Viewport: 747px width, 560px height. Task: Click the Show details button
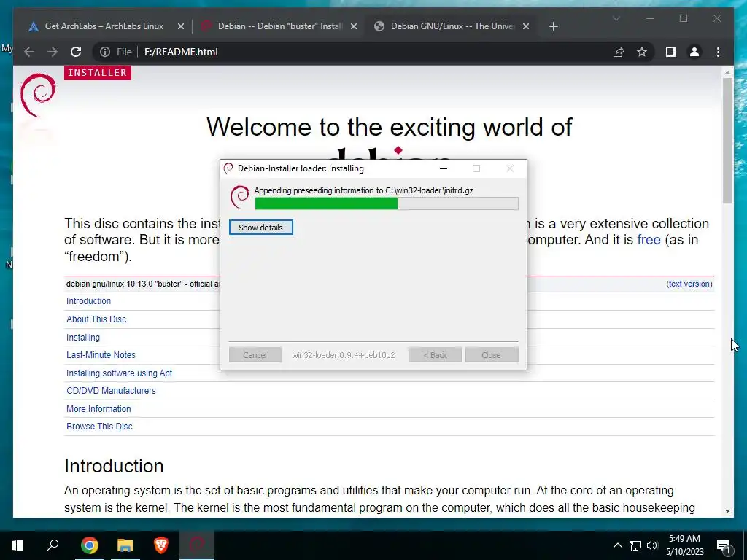(x=260, y=227)
